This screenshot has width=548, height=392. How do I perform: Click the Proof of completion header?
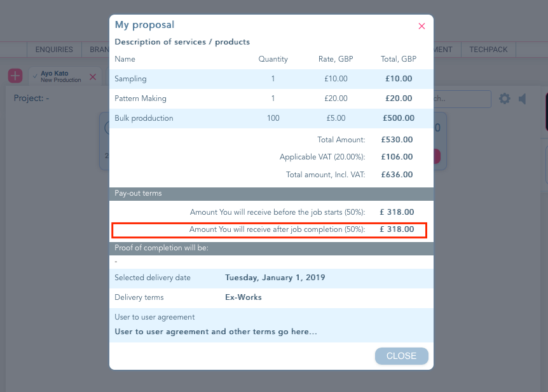pos(271,248)
